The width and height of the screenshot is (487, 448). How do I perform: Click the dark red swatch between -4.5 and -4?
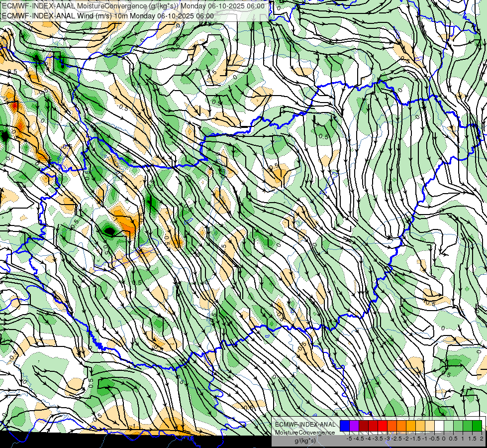click(364, 426)
